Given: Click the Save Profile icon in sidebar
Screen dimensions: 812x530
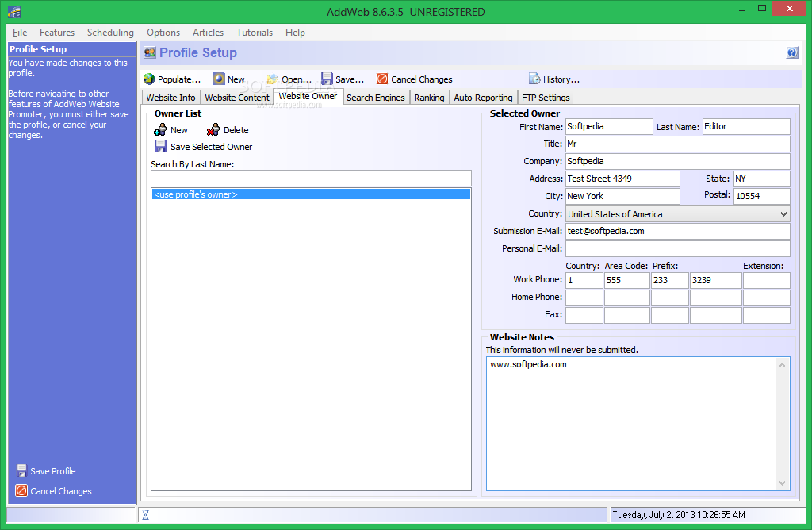Looking at the screenshot, I should click(21, 470).
